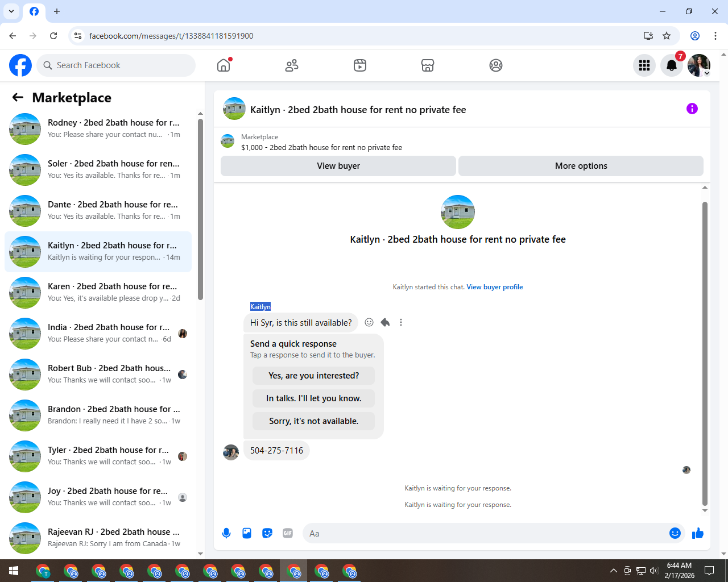Send quick response 'Yes, are you interested?'
The width and height of the screenshot is (728, 582).
[313, 376]
